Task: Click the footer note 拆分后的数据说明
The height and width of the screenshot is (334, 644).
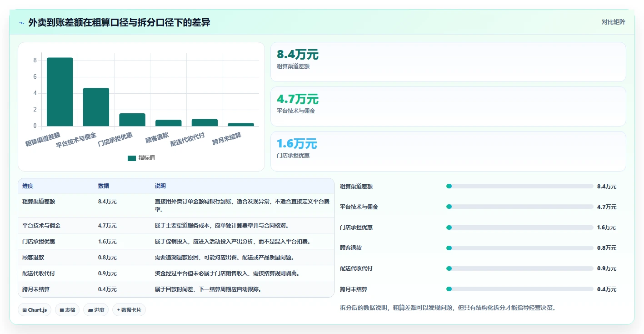Action: (448, 308)
